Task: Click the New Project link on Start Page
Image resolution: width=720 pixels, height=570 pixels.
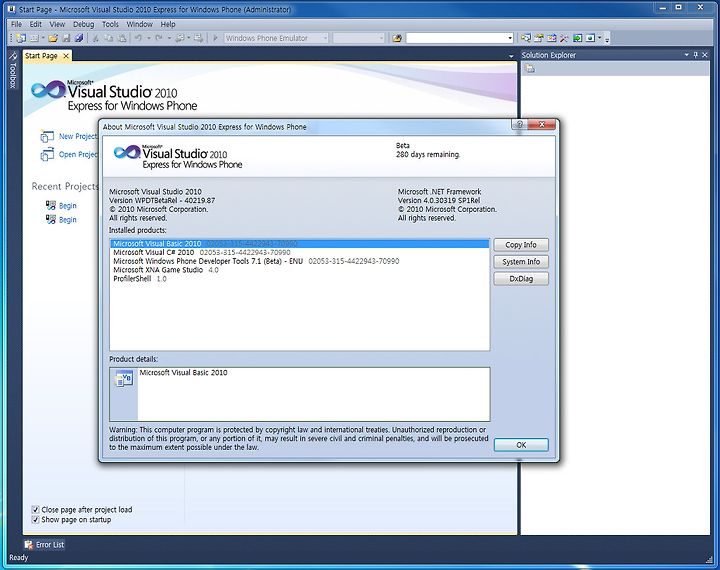Action: pyautogui.click(x=78, y=136)
